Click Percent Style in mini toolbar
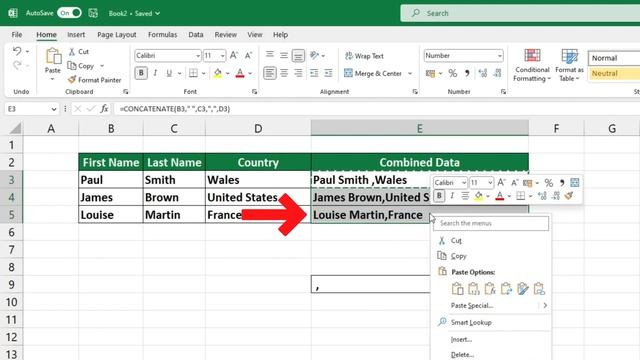 pos(549,182)
